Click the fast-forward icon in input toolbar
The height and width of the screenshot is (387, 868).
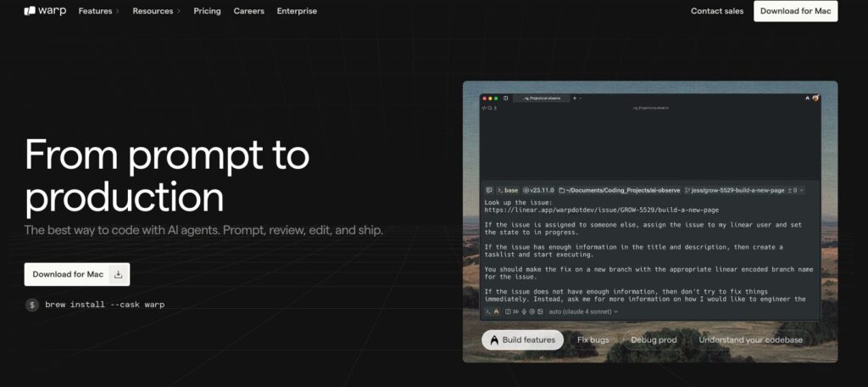point(515,311)
